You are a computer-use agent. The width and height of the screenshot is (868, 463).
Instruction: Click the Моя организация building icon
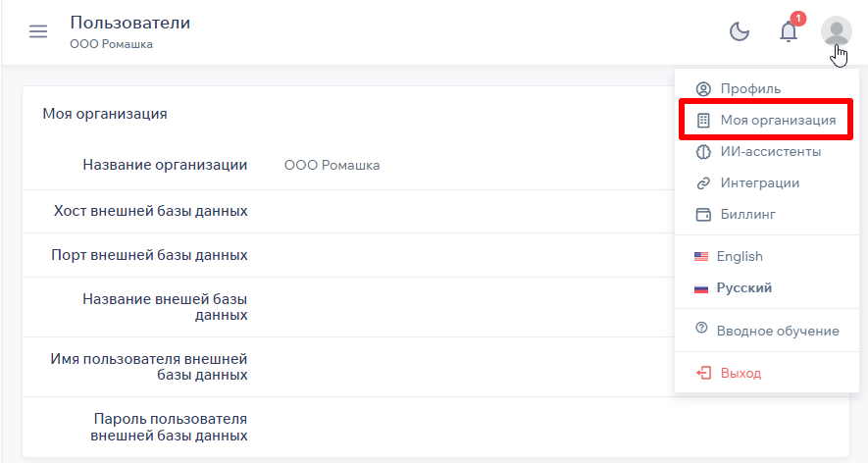(702, 121)
